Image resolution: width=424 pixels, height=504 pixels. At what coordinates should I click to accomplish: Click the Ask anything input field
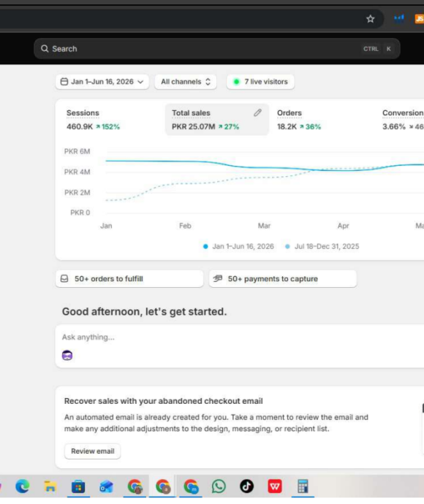tap(240, 337)
